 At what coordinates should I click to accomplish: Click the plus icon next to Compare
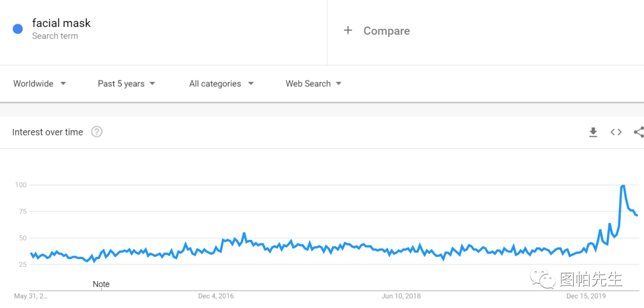[348, 30]
